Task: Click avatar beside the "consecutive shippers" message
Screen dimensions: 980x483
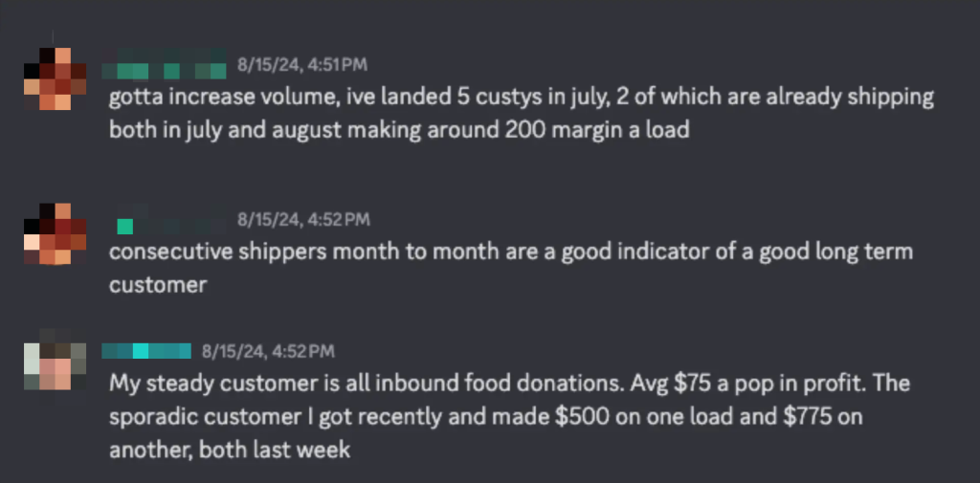Action: (x=55, y=233)
